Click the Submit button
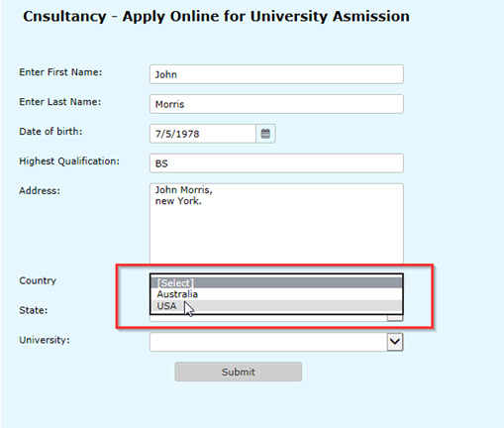504x428 pixels. pos(238,372)
